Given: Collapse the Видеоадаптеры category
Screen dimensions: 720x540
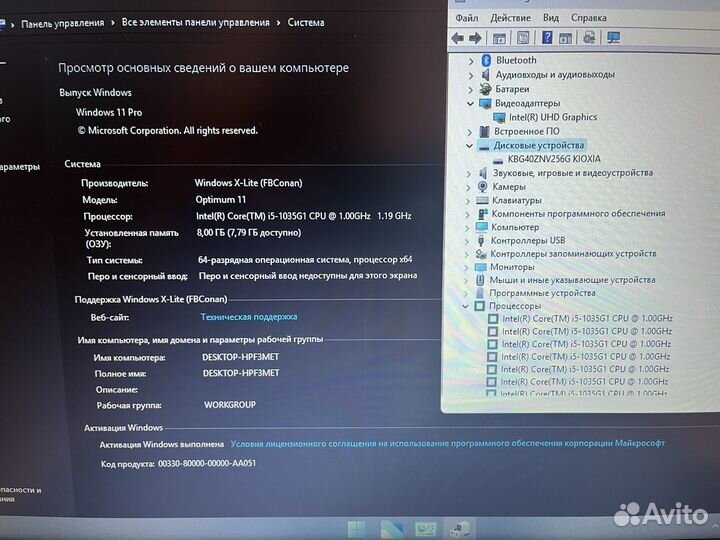Looking at the screenshot, I should (470, 104).
